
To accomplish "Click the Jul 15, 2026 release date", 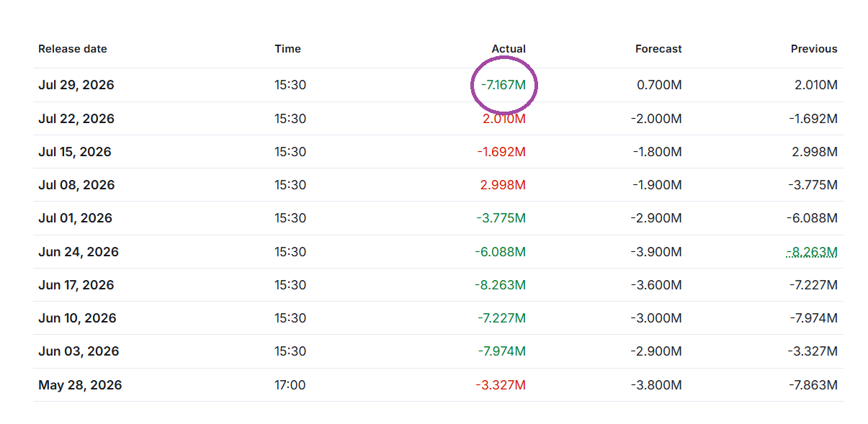I will tap(75, 152).
